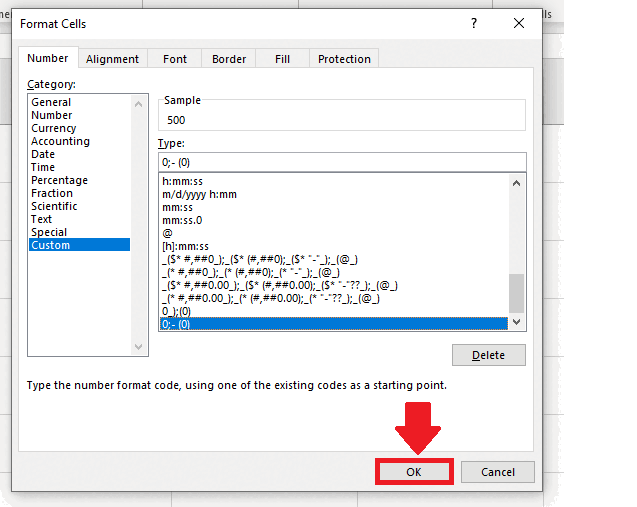Select General in the Category list
The image size is (637, 507).
point(79,102)
